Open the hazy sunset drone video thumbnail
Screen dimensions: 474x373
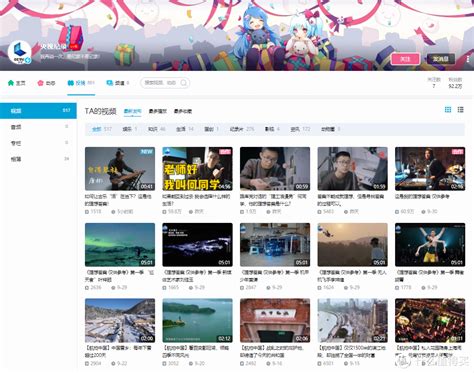pyautogui.click(x=352, y=245)
